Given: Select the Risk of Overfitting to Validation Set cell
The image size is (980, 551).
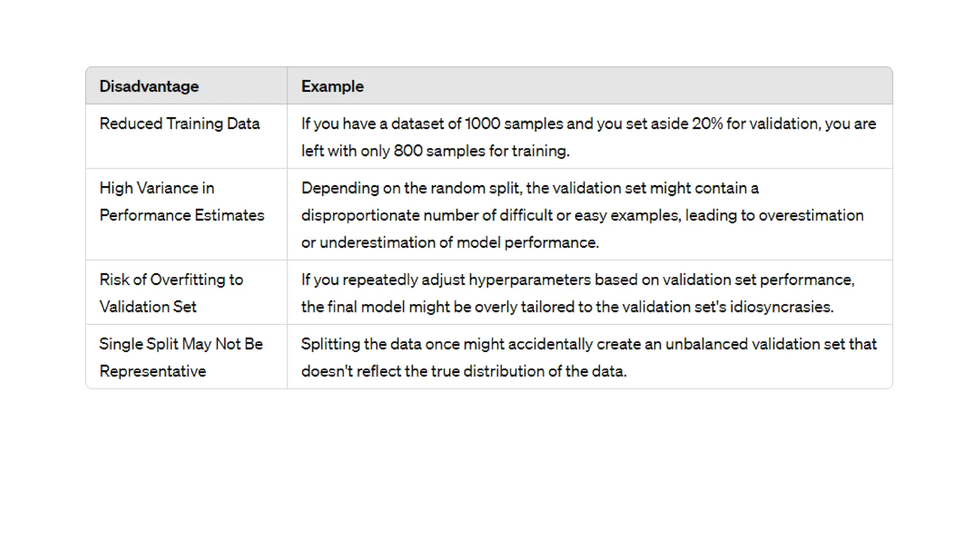Looking at the screenshot, I should (x=171, y=293).
